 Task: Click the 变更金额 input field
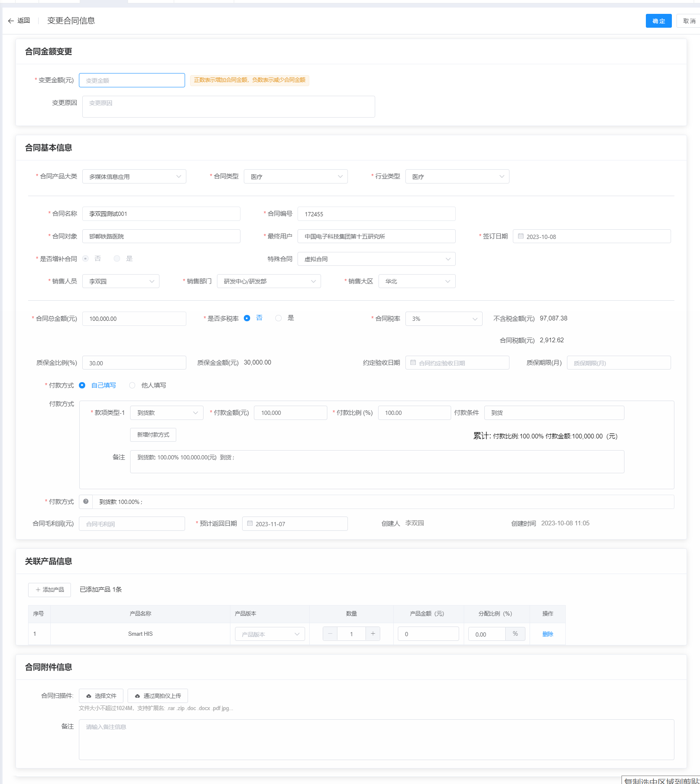132,80
